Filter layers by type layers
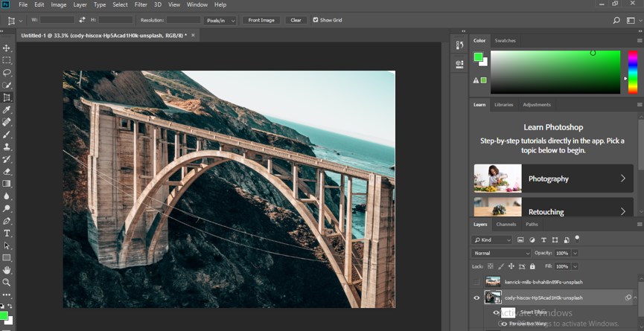Image resolution: width=644 pixels, height=331 pixels. pyautogui.click(x=543, y=240)
